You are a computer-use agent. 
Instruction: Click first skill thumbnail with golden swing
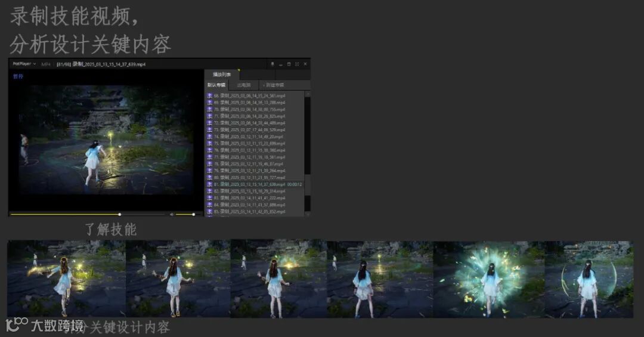coord(67,279)
